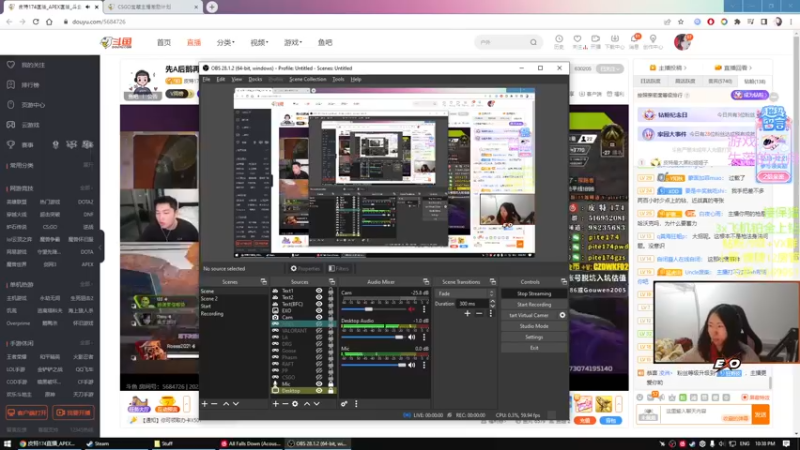
Task: Pop out the Audio Mixer dock icon
Action: 426,282
